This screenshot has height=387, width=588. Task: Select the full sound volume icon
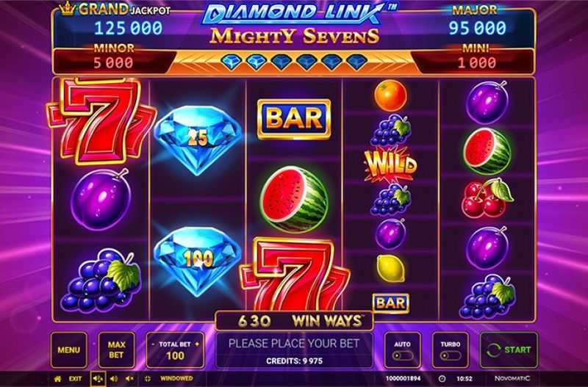click(98, 379)
